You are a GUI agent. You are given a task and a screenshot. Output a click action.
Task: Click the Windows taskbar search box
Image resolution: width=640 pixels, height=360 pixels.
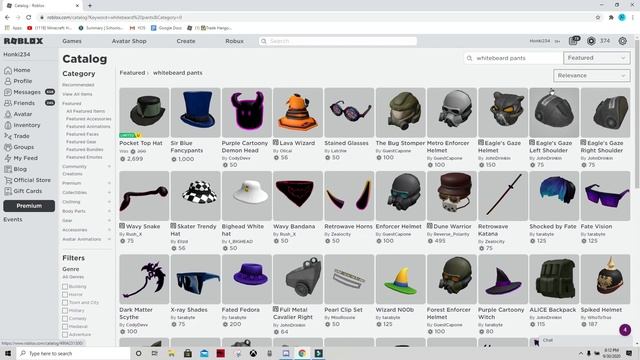point(73,353)
